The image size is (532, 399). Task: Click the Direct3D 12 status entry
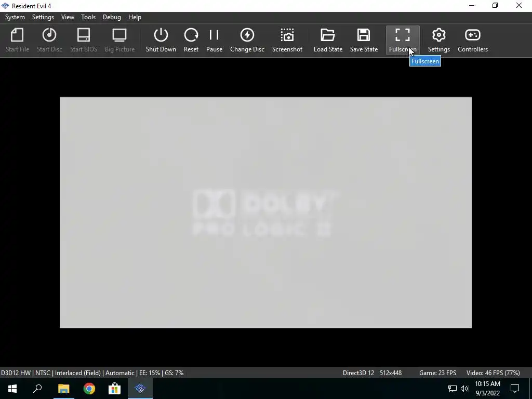358,373
